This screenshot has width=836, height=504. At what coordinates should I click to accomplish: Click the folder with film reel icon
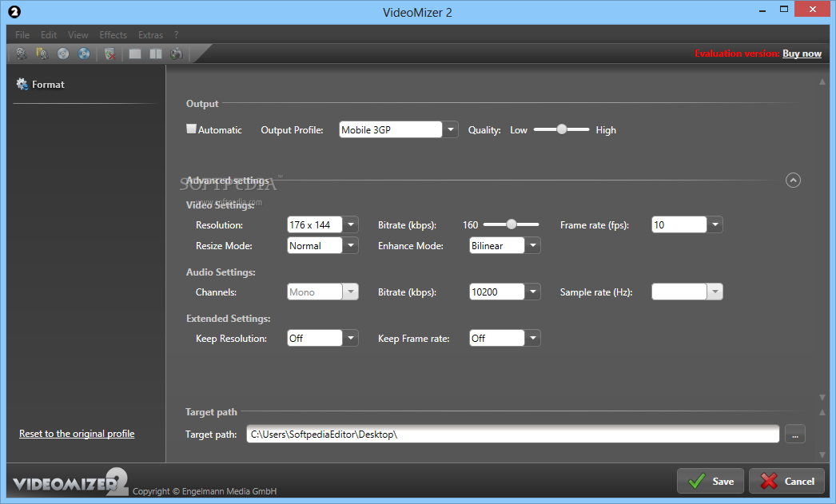coord(42,54)
